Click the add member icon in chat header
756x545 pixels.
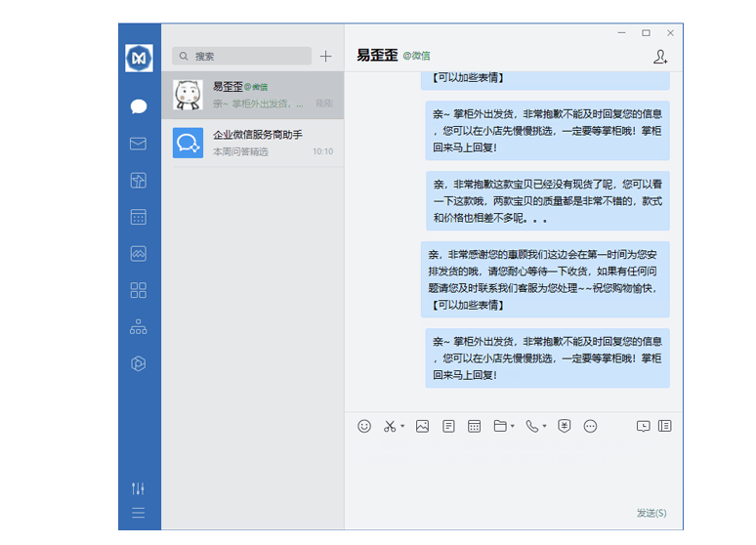(x=660, y=57)
